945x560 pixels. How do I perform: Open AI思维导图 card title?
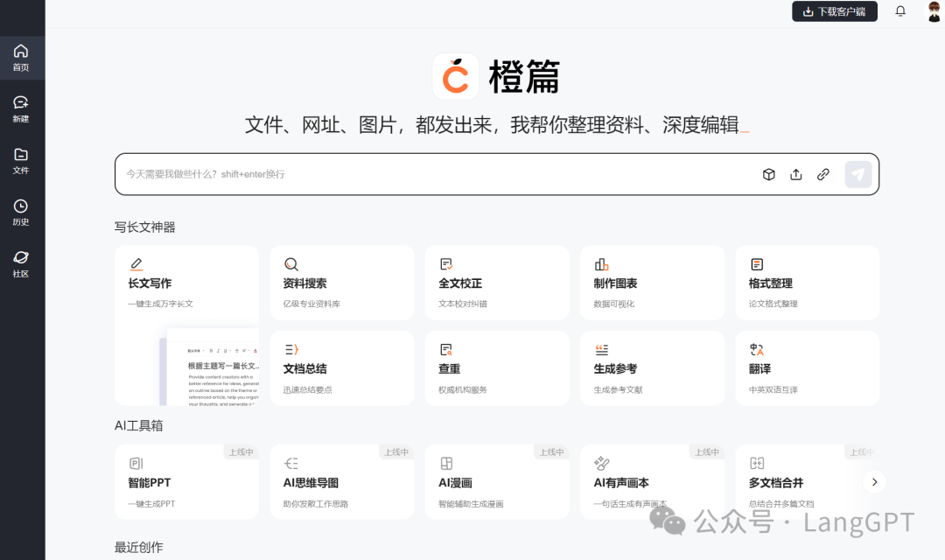(311, 483)
